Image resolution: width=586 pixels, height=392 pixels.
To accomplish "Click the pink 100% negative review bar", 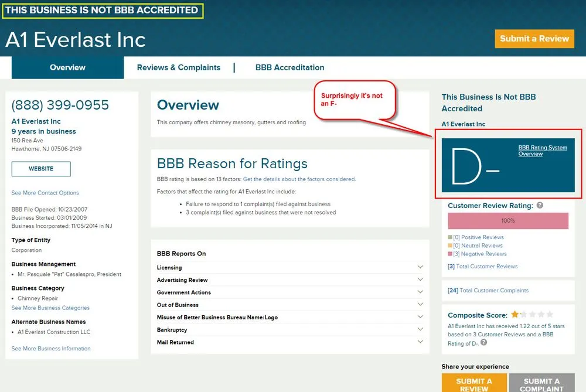I will (x=507, y=221).
